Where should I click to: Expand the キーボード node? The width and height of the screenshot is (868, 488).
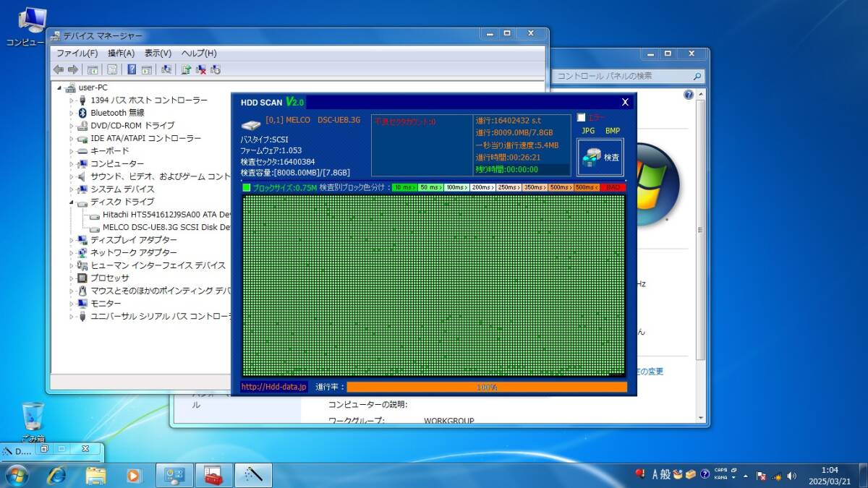[x=72, y=151]
